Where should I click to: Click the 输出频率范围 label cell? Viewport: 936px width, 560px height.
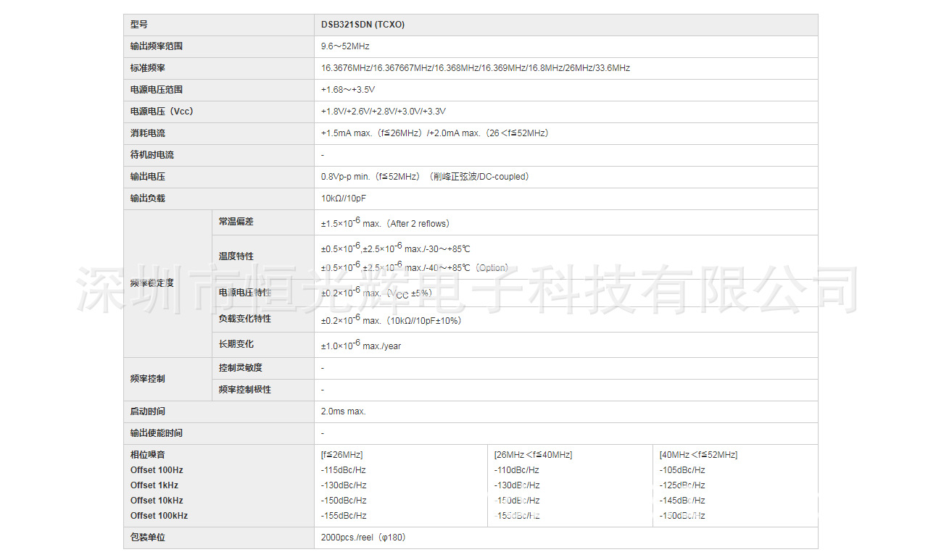[x=155, y=46]
